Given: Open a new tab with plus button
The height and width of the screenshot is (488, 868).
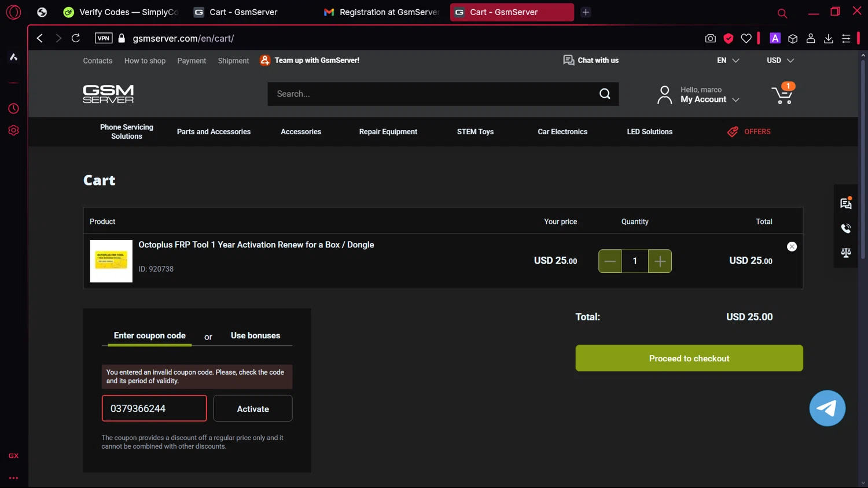Looking at the screenshot, I should [x=586, y=12].
